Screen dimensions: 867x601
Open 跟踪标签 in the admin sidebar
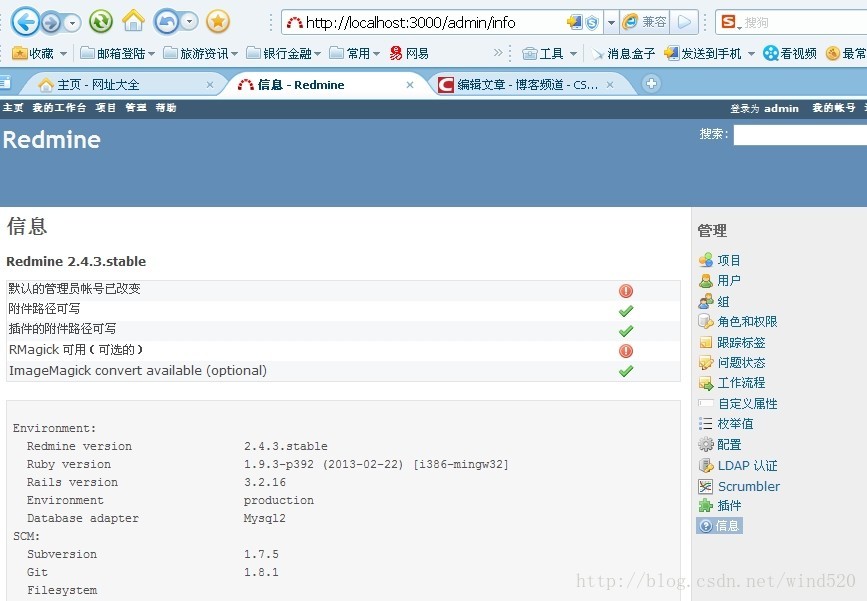[x=741, y=342]
